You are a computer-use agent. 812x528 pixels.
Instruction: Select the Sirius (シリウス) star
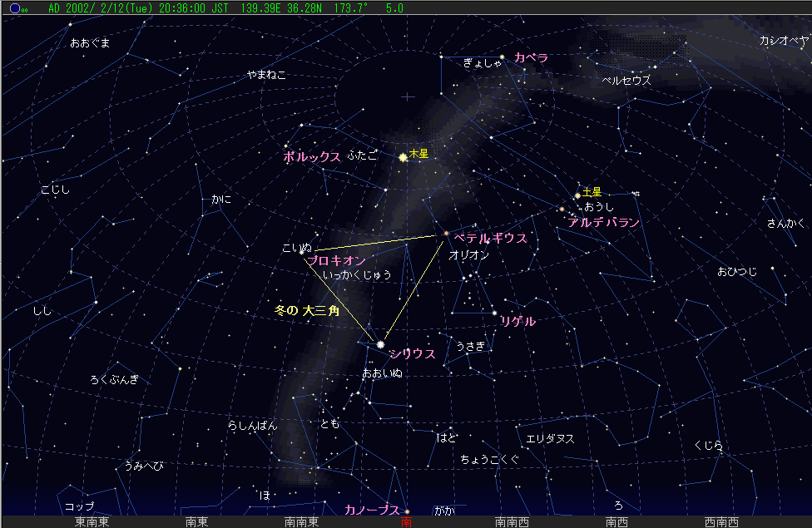coord(381,343)
